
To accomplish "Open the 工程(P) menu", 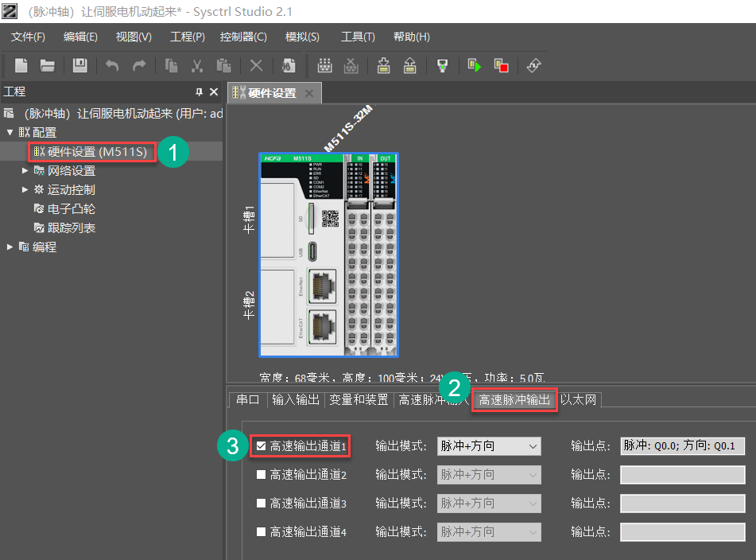I will point(188,37).
